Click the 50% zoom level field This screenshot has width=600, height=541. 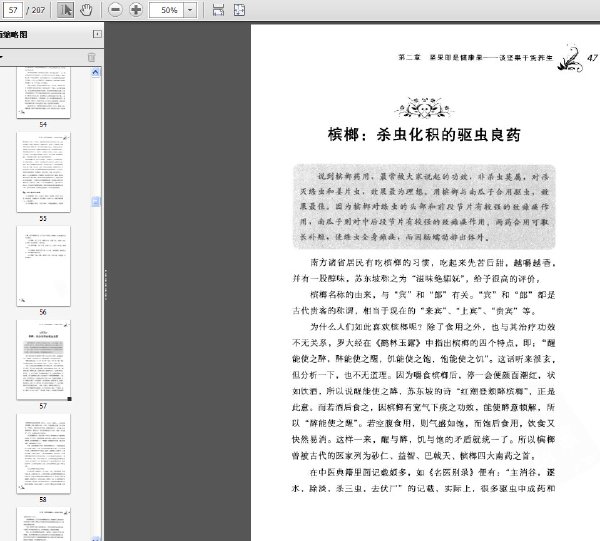point(167,10)
